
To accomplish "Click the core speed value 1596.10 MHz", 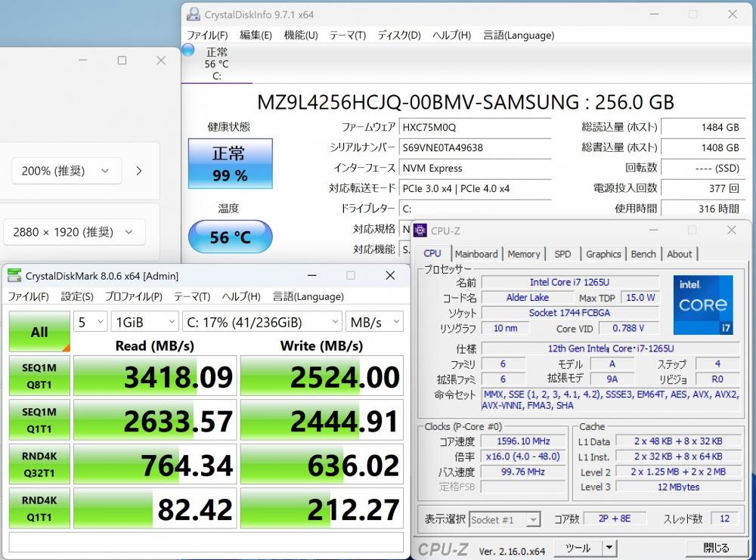I will pyautogui.click(x=523, y=441).
